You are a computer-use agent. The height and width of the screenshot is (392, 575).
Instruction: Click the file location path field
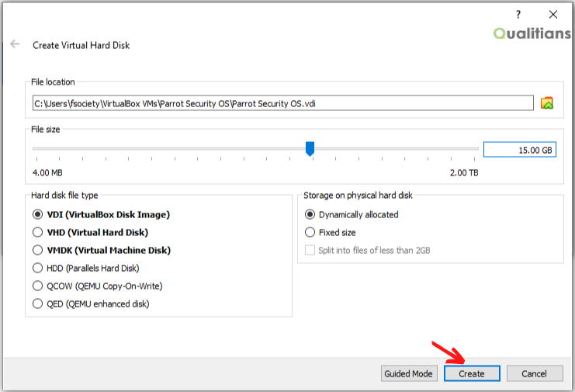282,103
